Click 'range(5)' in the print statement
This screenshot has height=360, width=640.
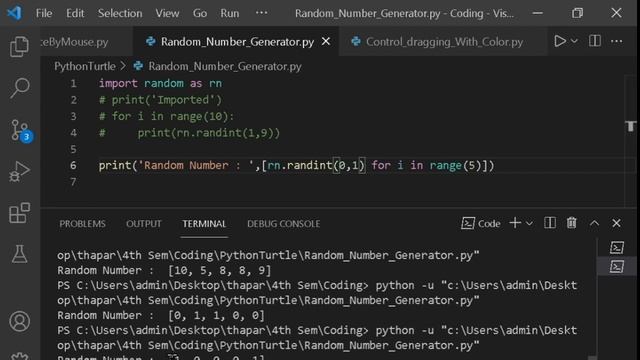click(x=455, y=165)
